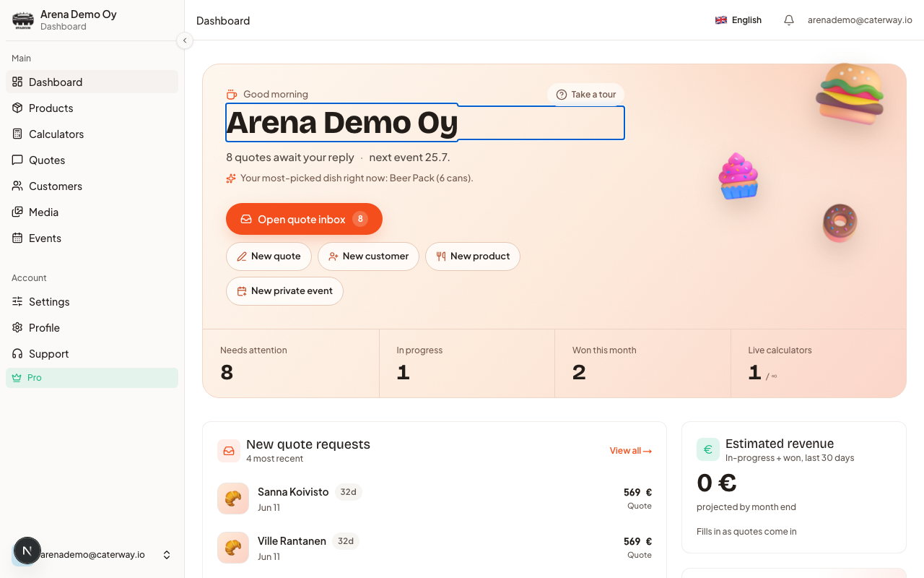Viewport: 924px width, 578px height.
Task: Open the Won this month stat card
Action: pos(643,363)
